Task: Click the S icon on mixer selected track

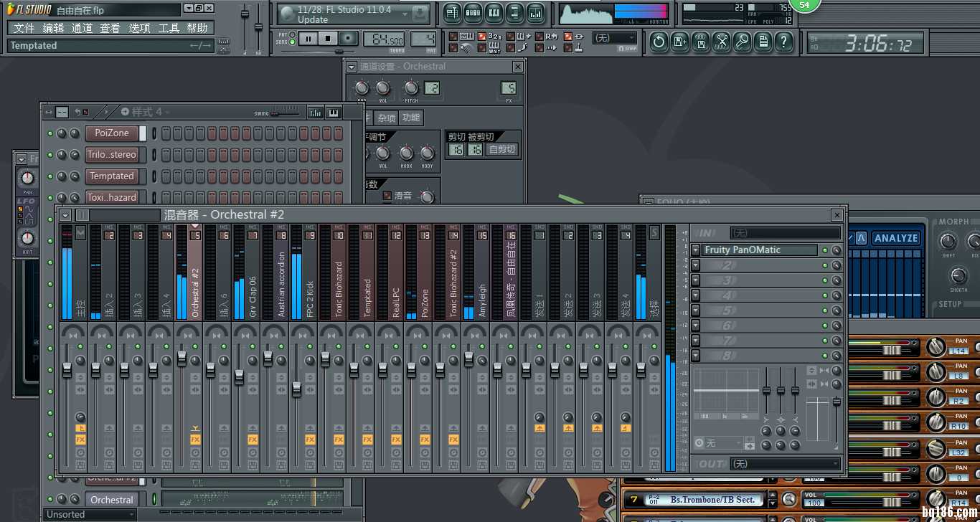Action: click(x=654, y=232)
